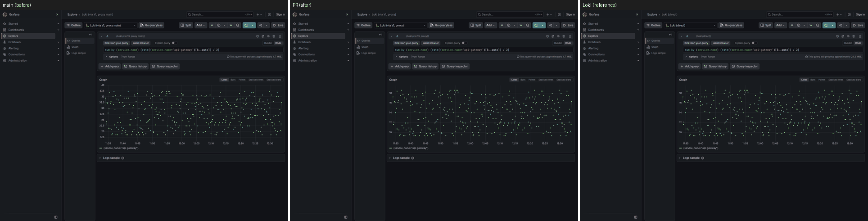Image resolution: width=868 pixels, height=221 pixels.
Task: Click Sign in link in Loki (reference) panel
Action: click(860, 14)
